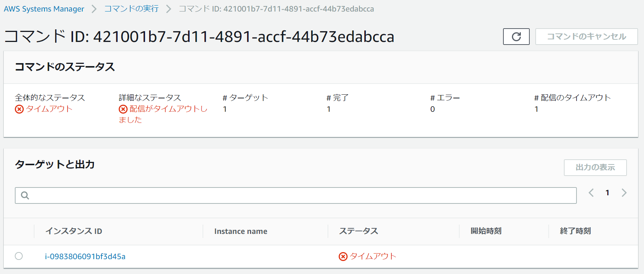Click the error icon next to 配信がタイムアウトしました

123,109
